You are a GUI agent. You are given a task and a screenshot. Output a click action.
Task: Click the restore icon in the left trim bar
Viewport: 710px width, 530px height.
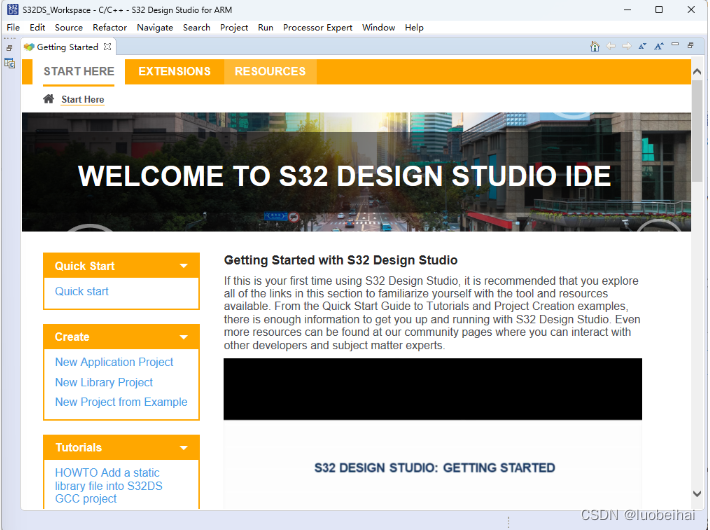(9, 48)
